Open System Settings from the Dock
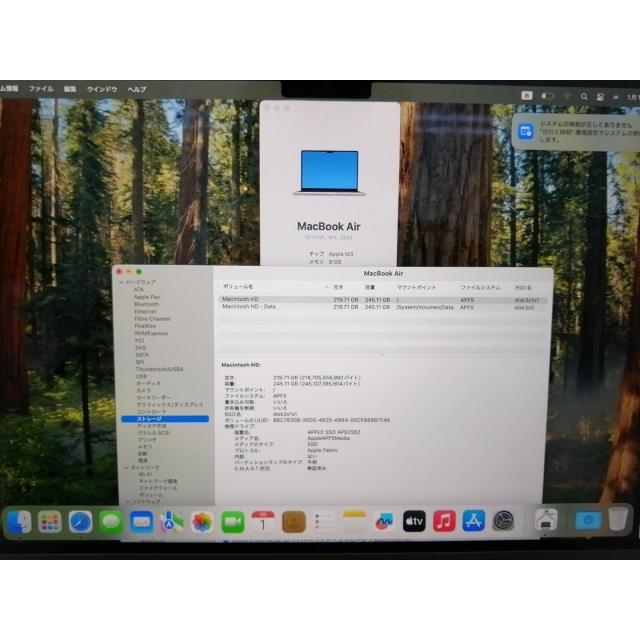The image size is (640, 640). pyautogui.click(x=504, y=521)
